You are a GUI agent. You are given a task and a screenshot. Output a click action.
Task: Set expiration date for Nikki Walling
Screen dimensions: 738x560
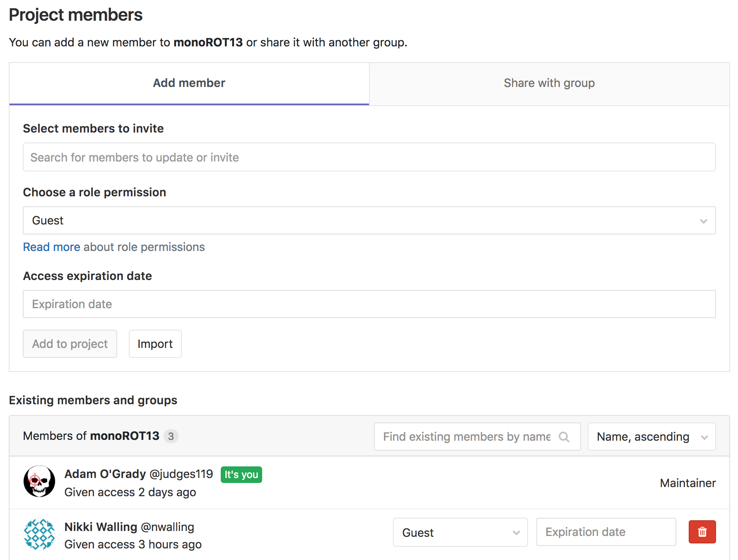click(x=606, y=532)
